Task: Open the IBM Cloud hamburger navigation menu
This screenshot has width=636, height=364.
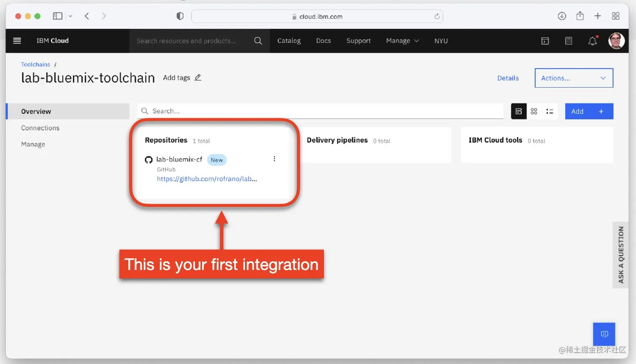Action: click(x=17, y=41)
